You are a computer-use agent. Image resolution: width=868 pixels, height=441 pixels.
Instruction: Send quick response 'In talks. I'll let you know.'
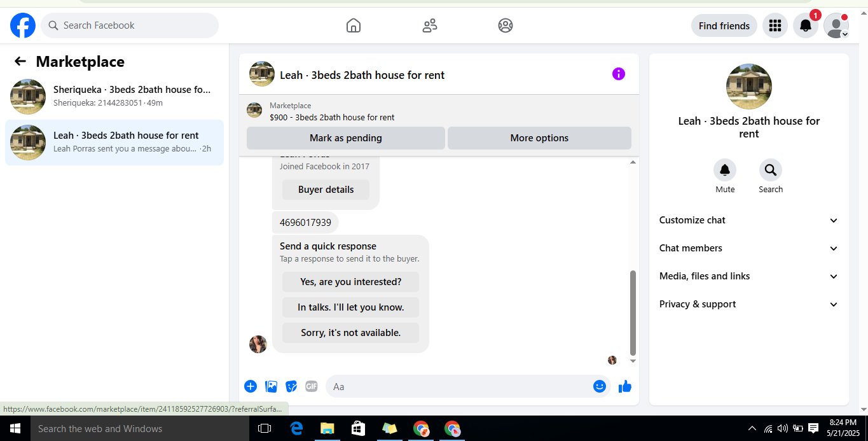(350, 307)
